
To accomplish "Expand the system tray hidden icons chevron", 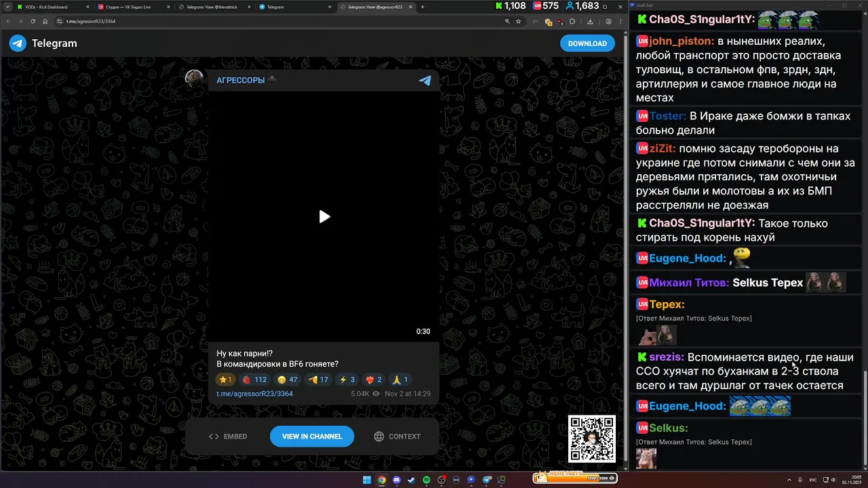I will click(x=791, y=480).
